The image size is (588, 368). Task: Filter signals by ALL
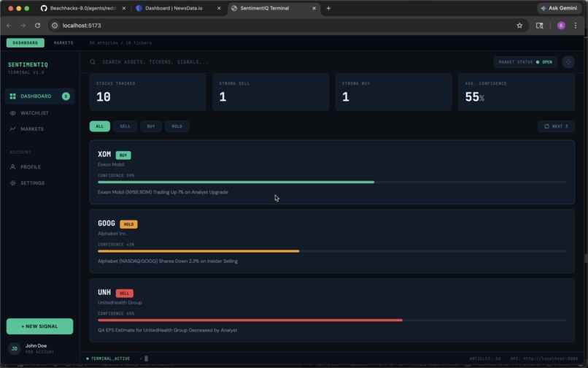point(100,126)
